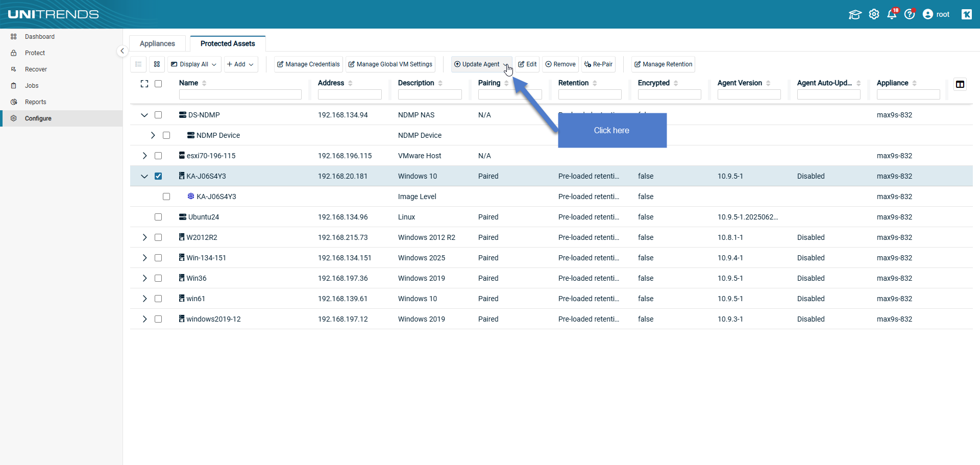
Task: Collapse the left sidebar arrow
Action: (122, 51)
